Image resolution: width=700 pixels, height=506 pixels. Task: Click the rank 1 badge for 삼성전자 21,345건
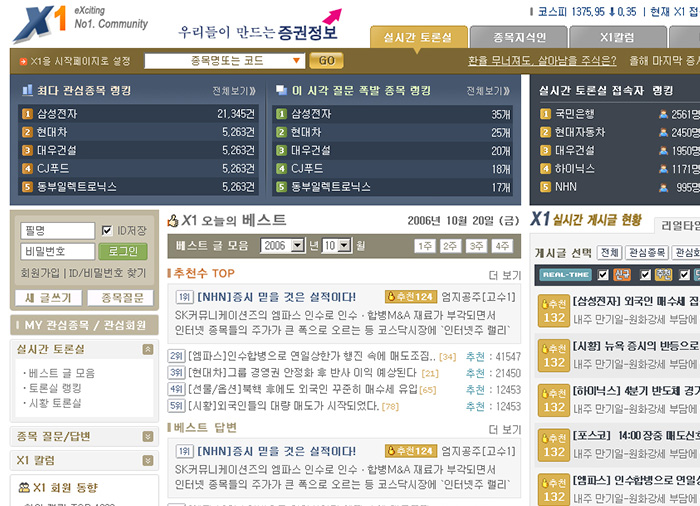pos(27,114)
